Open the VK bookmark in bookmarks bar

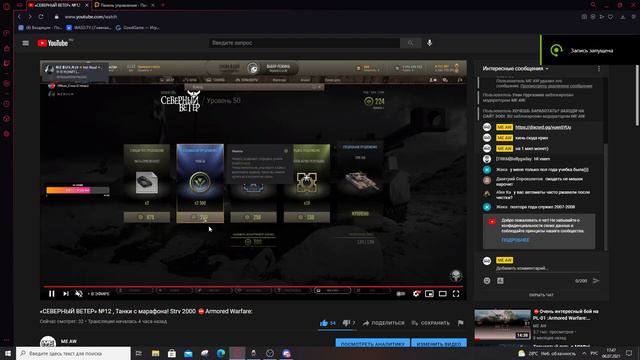coord(40,28)
